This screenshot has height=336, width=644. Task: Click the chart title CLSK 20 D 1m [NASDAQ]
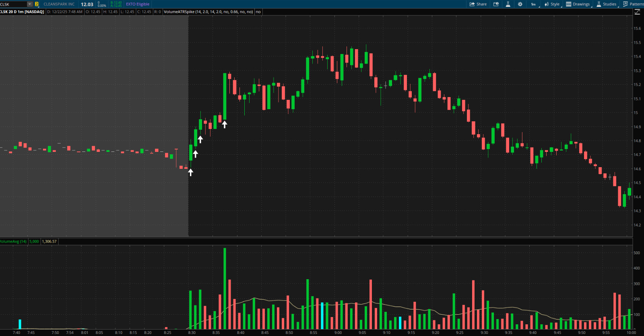[x=22, y=12]
